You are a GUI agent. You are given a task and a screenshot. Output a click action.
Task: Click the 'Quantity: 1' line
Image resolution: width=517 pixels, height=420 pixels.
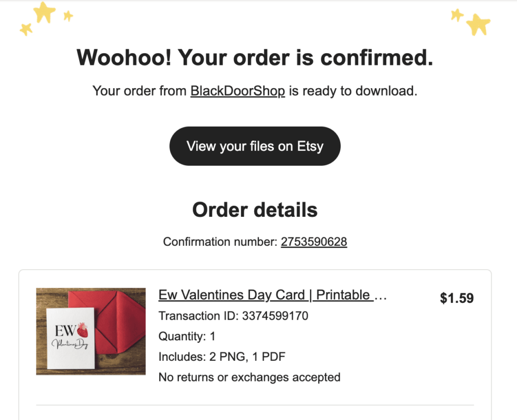click(x=187, y=336)
